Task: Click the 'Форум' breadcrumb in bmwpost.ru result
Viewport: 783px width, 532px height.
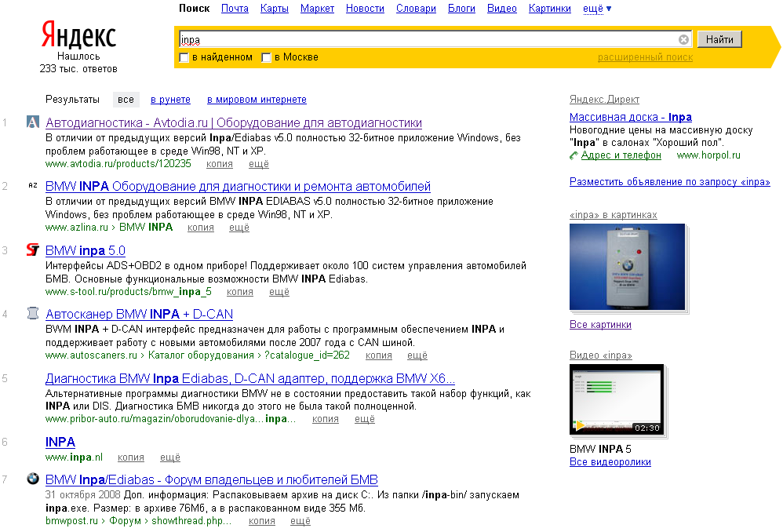Action: click(125, 521)
